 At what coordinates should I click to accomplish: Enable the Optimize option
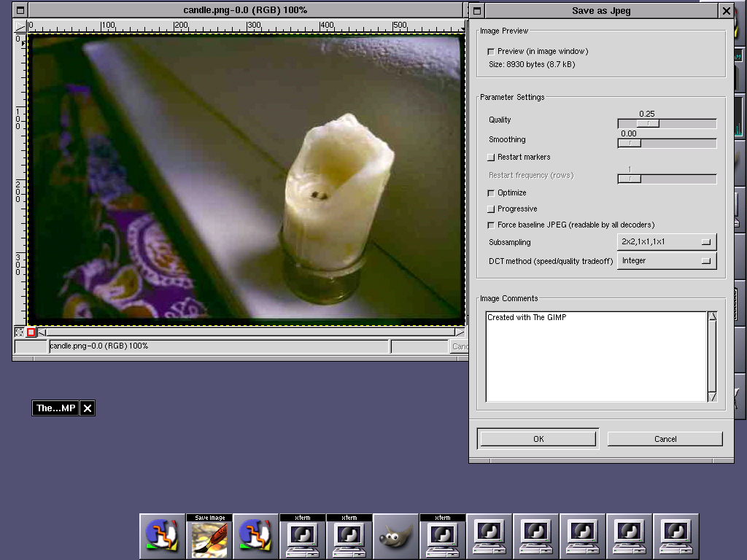tap(491, 193)
